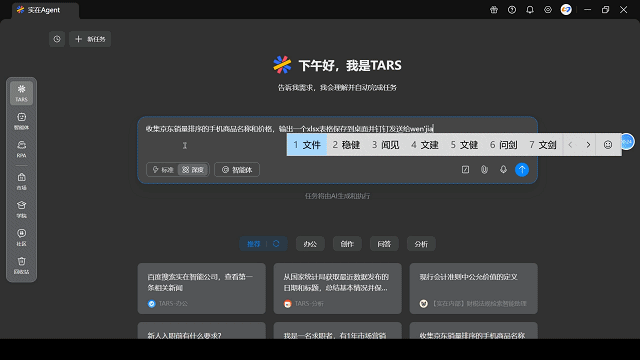Screen dimensions: 640x360
Task: Open the task history clock icon
Action: coord(57,39)
